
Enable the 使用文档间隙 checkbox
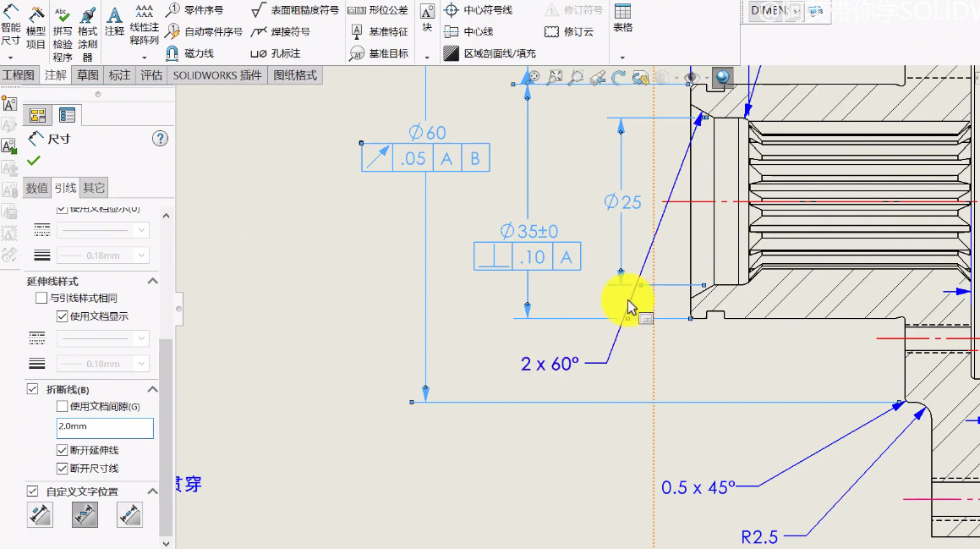pos(62,406)
